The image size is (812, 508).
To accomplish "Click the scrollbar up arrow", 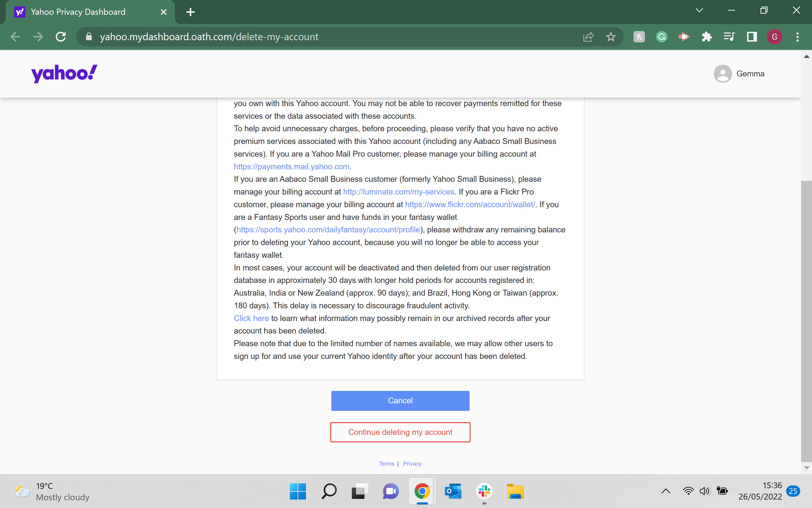I will (x=806, y=56).
